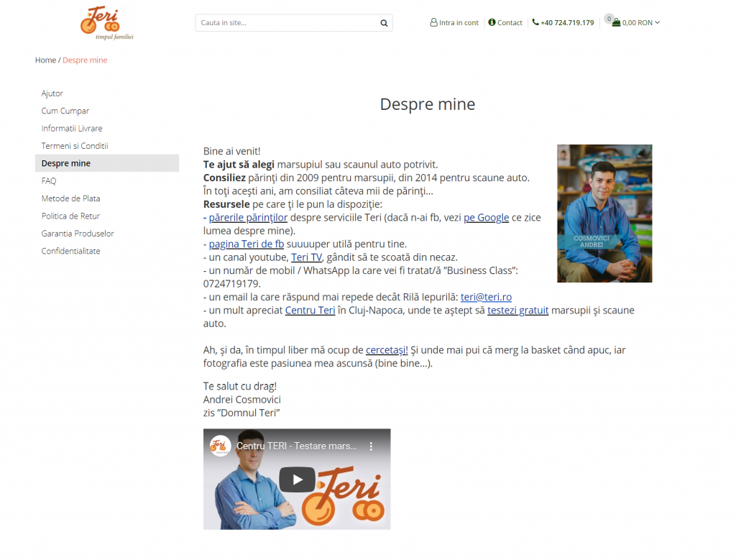Open the shopping cart icon

616,22
